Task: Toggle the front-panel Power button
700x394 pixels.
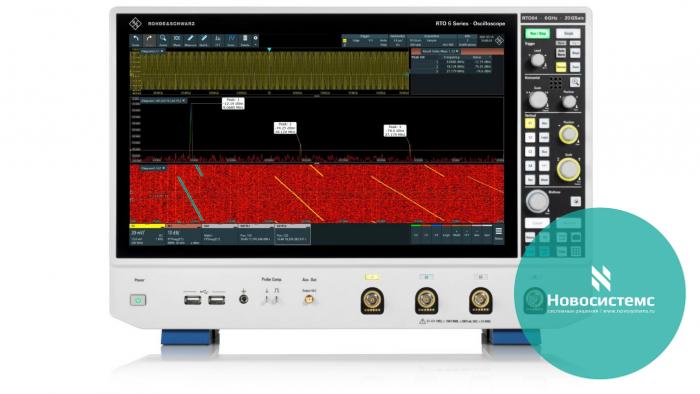Action: [x=138, y=300]
